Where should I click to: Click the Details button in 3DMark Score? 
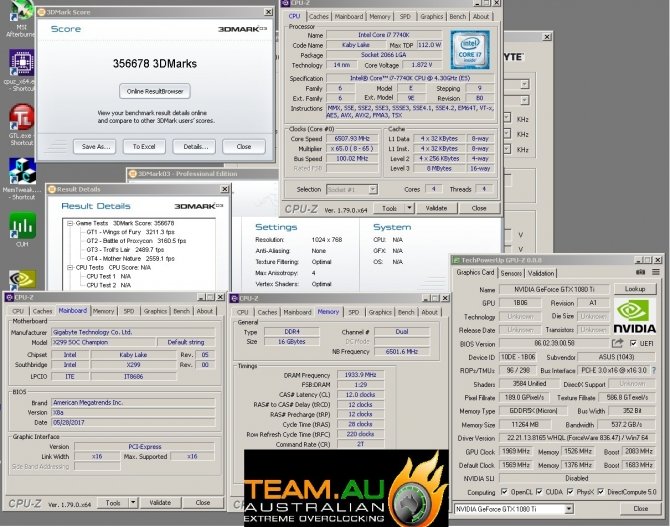pos(195,147)
